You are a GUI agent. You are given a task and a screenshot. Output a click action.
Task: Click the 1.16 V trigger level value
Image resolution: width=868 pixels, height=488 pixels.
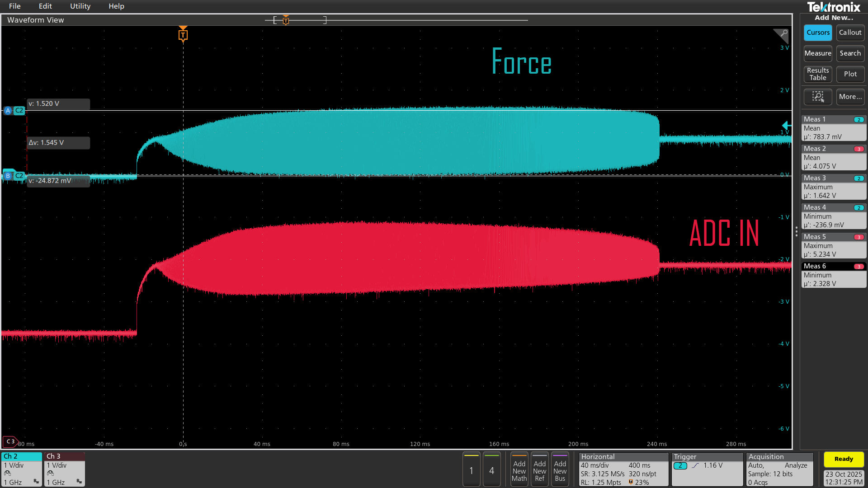click(713, 465)
